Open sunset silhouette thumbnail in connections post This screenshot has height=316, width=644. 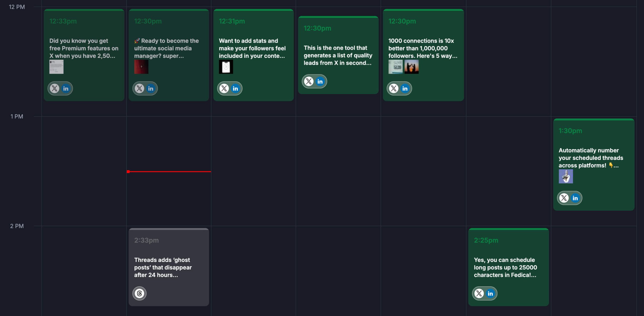click(411, 67)
